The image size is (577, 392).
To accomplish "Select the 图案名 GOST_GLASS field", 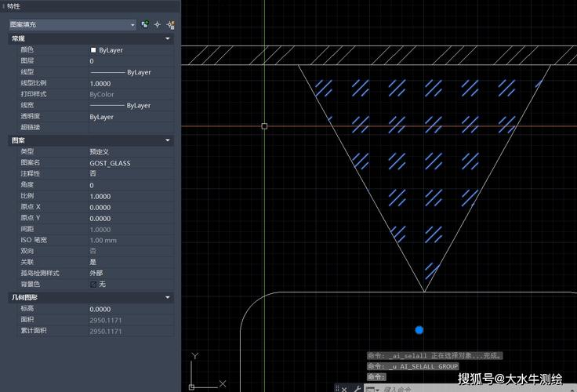I will 110,163.
